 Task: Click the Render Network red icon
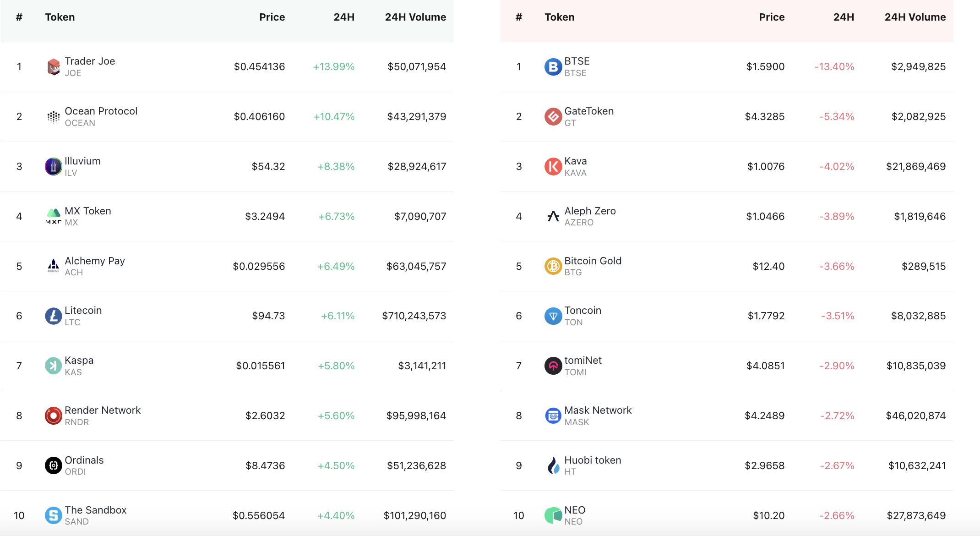click(54, 416)
